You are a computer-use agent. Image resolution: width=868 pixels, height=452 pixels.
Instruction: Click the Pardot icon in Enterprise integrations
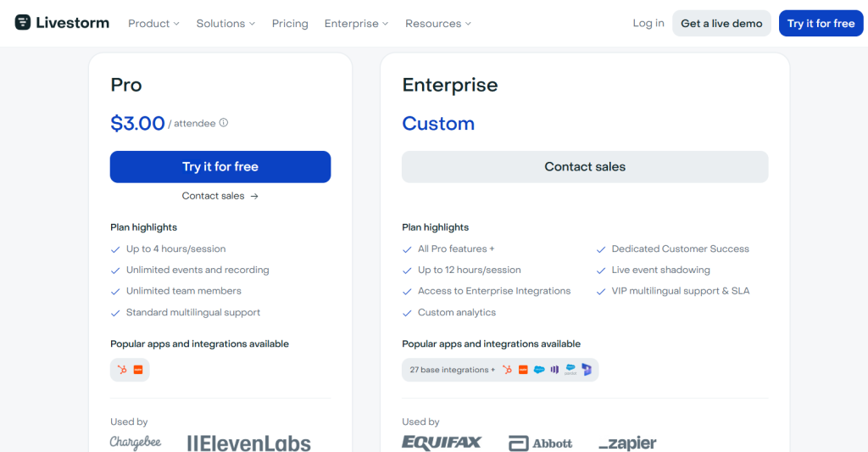[x=570, y=370]
